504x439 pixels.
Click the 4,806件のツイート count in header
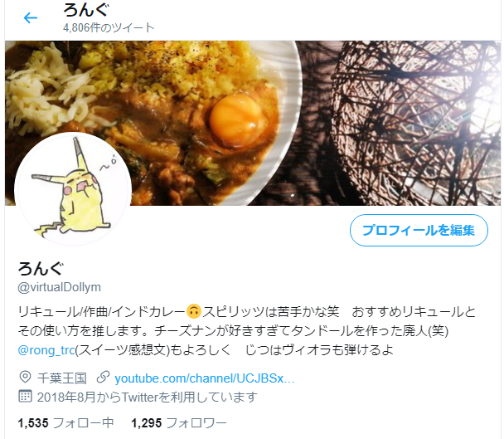coord(109,27)
